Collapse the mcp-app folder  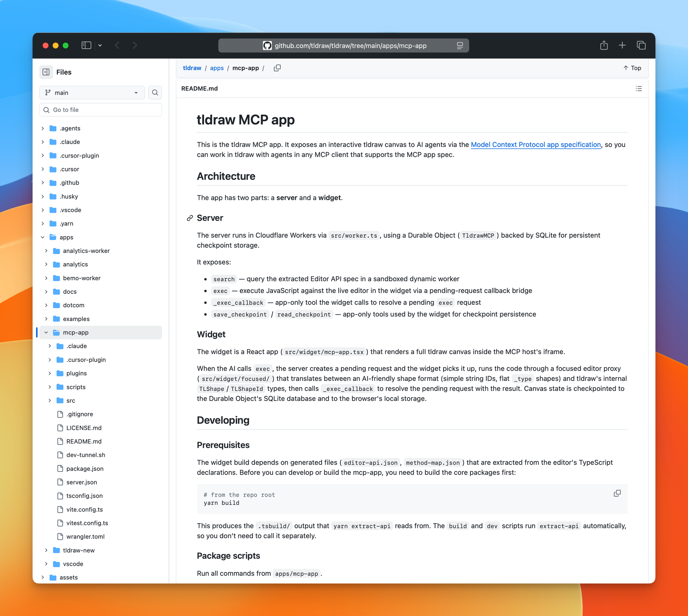click(46, 332)
